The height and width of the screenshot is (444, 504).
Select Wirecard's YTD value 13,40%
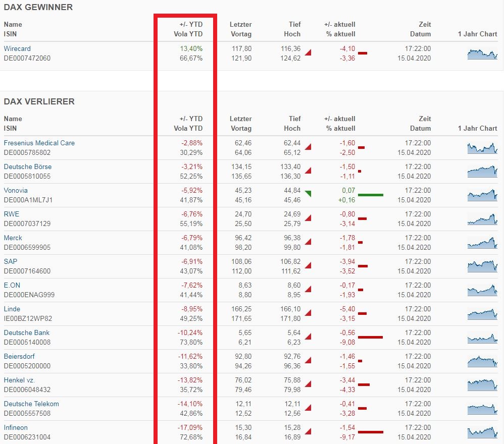(x=191, y=49)
